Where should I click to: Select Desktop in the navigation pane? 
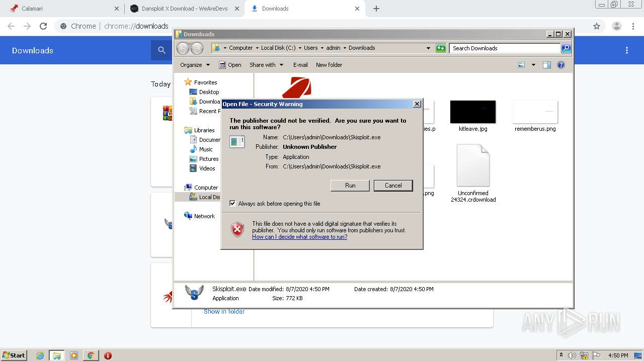click(x=209, y=92)
